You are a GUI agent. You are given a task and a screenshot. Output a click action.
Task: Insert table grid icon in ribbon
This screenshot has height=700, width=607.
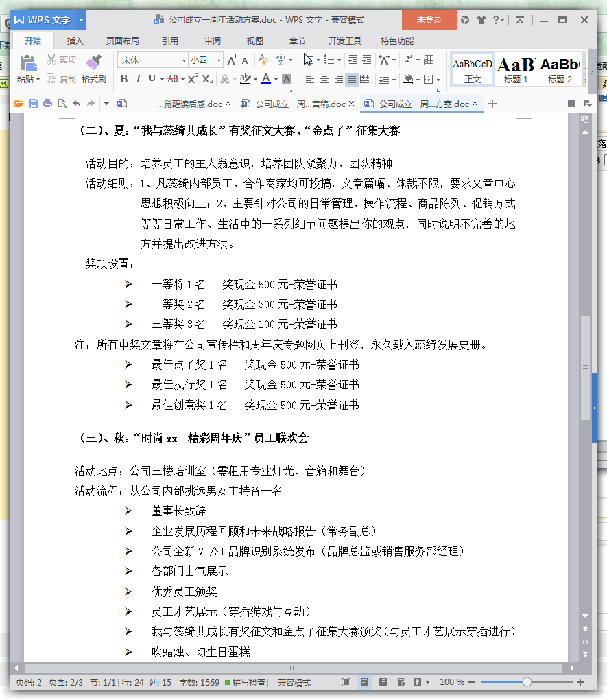coord(429,60)
